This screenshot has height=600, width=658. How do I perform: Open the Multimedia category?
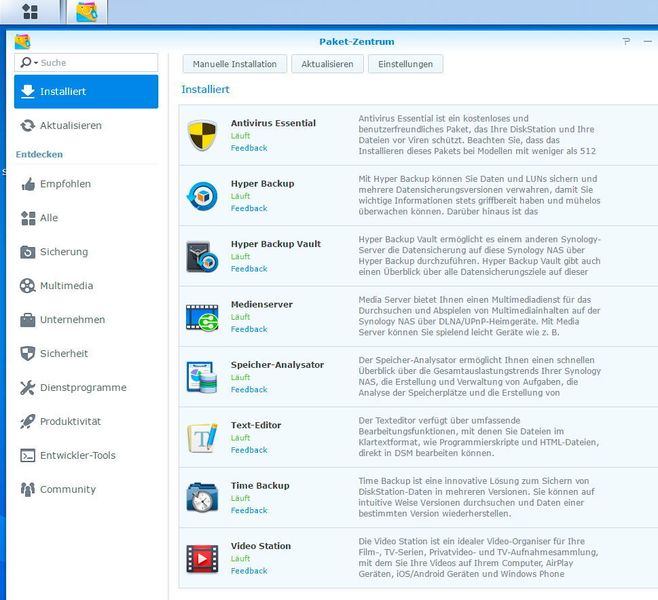coord(86,286)
